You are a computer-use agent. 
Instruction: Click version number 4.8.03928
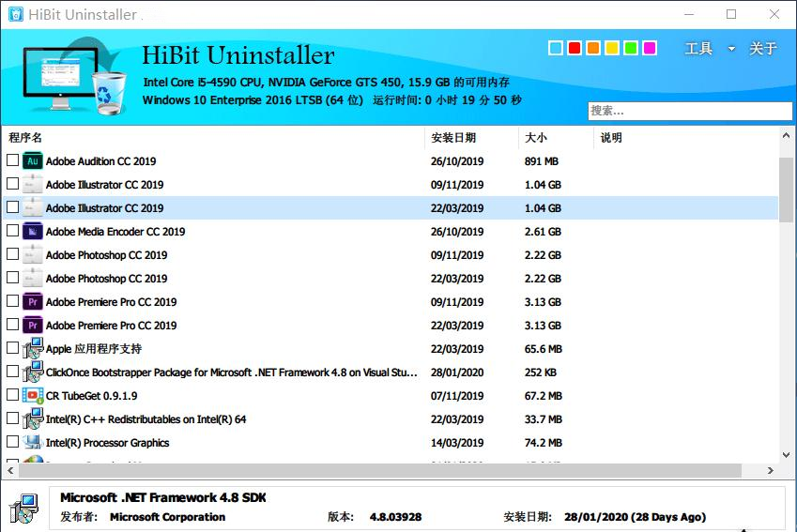pyautogui.click(x=395, y=517)
